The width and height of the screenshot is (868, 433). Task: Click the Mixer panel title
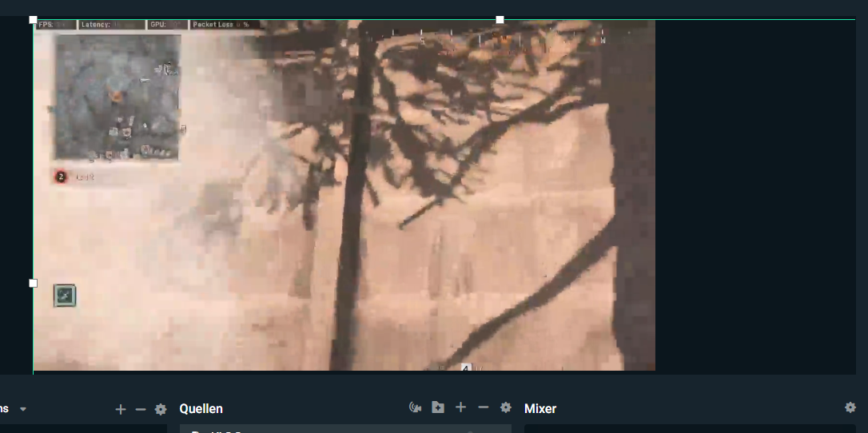540,409
